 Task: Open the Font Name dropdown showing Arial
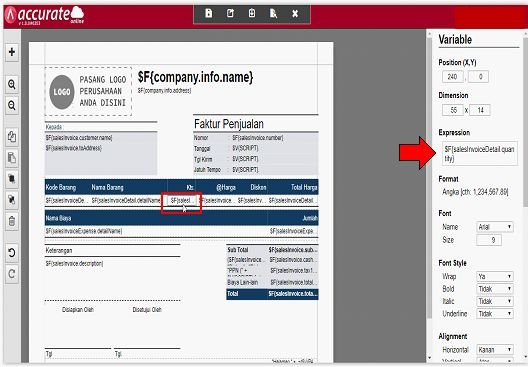pyautogui.click(x=495, y=227)
